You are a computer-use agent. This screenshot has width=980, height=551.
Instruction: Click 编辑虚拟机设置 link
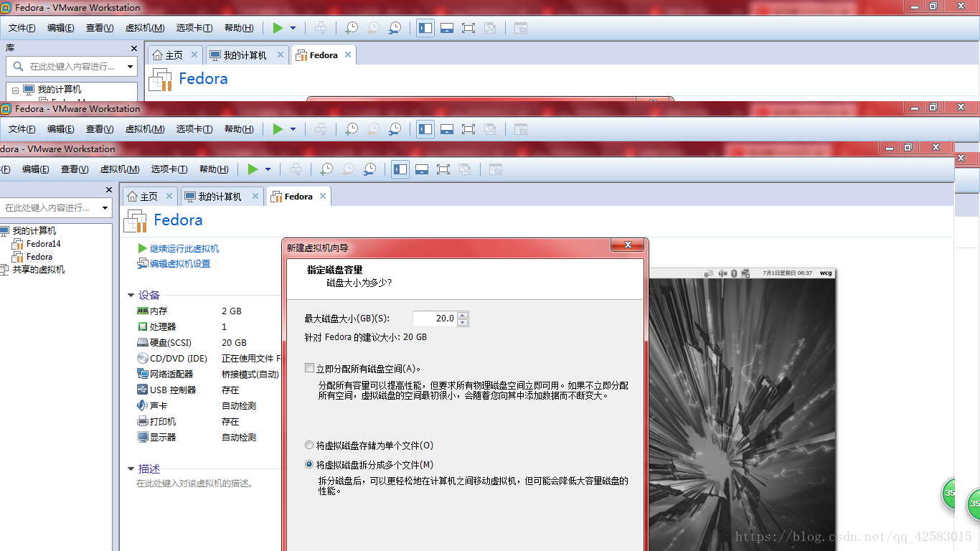(x=180, y=263)
